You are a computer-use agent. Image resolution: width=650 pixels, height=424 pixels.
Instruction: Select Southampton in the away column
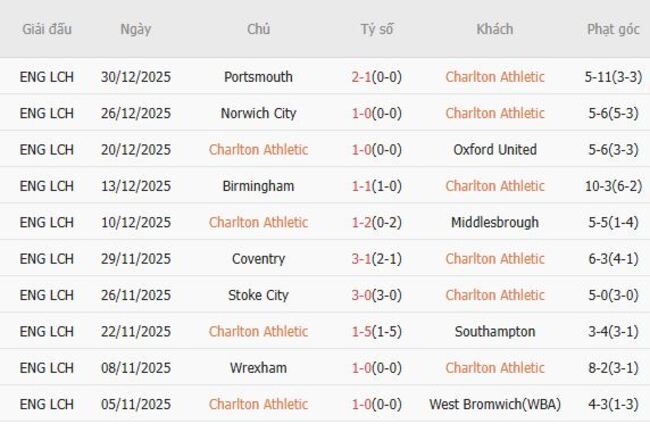[495, 331]
